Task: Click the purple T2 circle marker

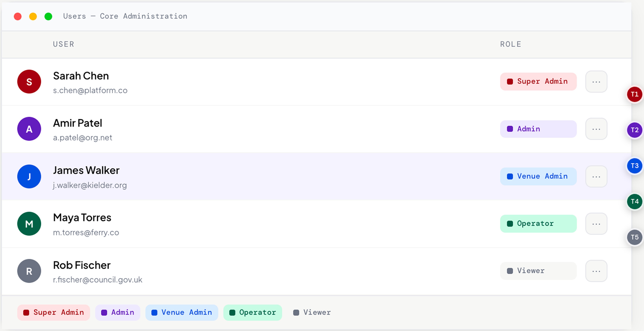Action: coord(634,130)
